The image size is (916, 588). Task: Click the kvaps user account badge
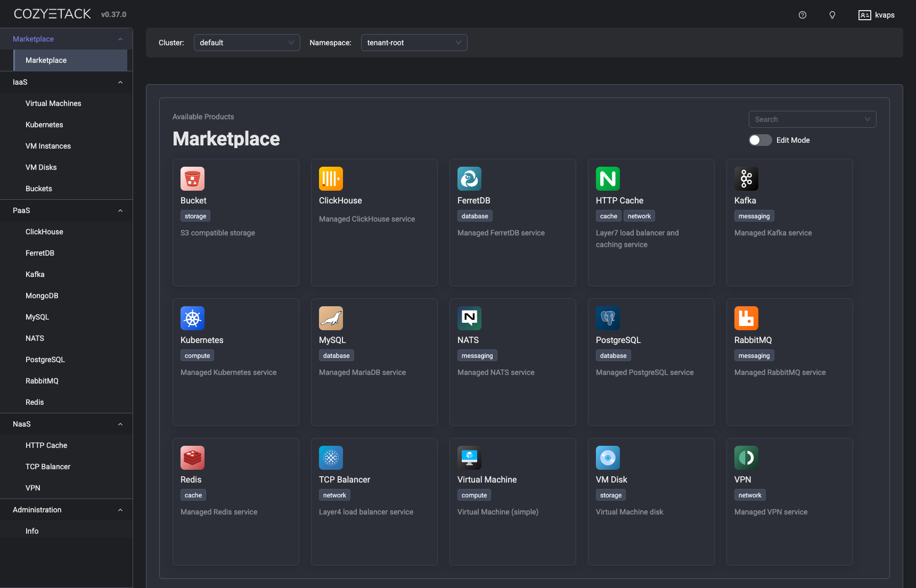[x=876, y=15]
